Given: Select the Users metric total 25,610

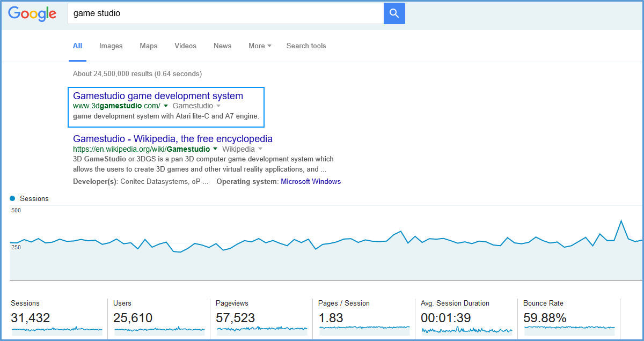Looking at the screenshot, I should 133,318.
